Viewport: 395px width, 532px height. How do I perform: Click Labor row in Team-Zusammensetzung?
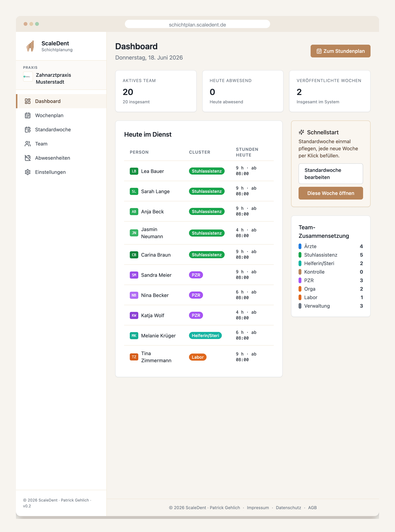coord(331,297)
